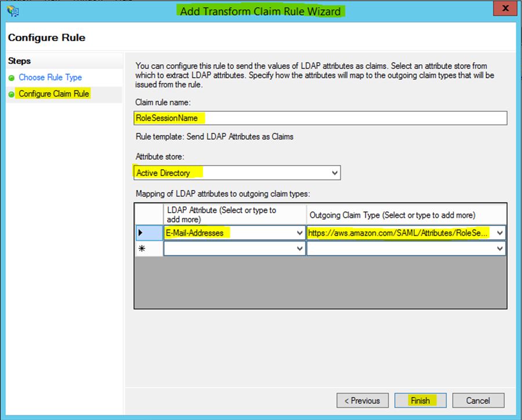Screen dimensions: 522x420
Task: Click the wizard icon in the title bar
Action: [x=12, y=10]
